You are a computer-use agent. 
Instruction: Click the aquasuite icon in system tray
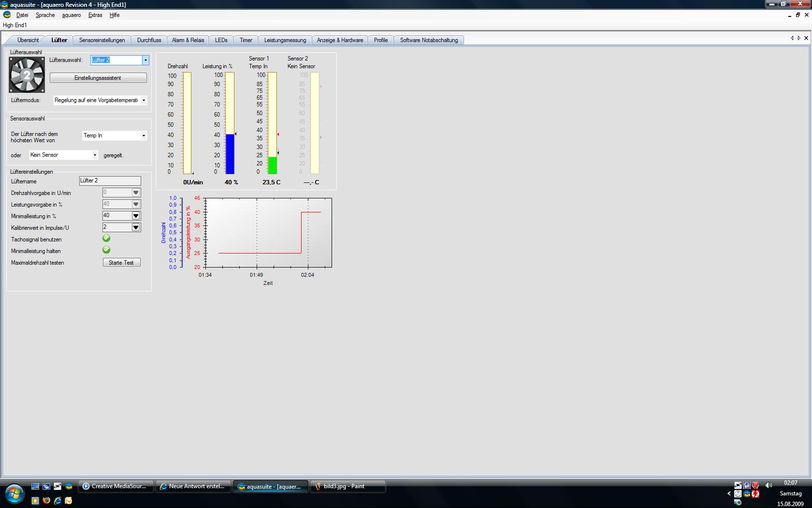pyautogui.click(x=747, y=494)
